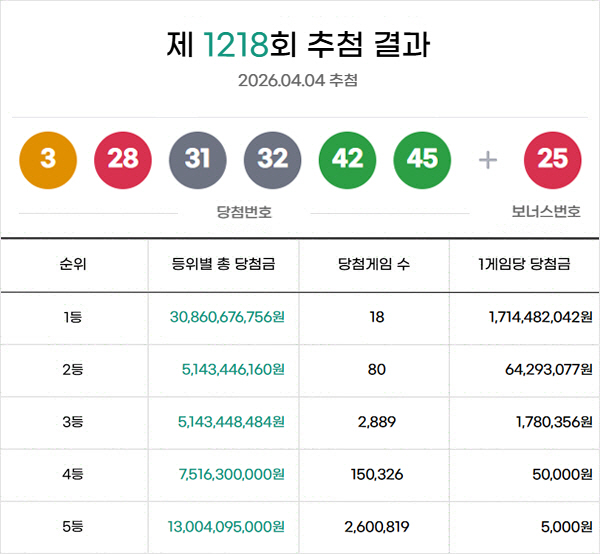Screen dimensions: 600x554
Task: Open the 2등 total prize 5,143,446,160원
Action: click(x=234, y=369)
